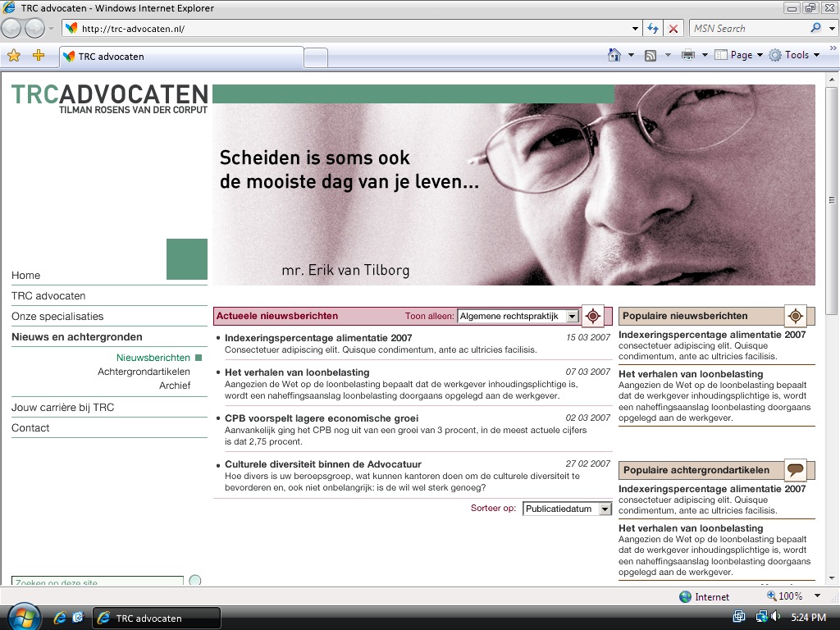Click the site search field Zoeken op deze site
The width and height of the screenshot is (840, 630).
click(x=98, y=581)
